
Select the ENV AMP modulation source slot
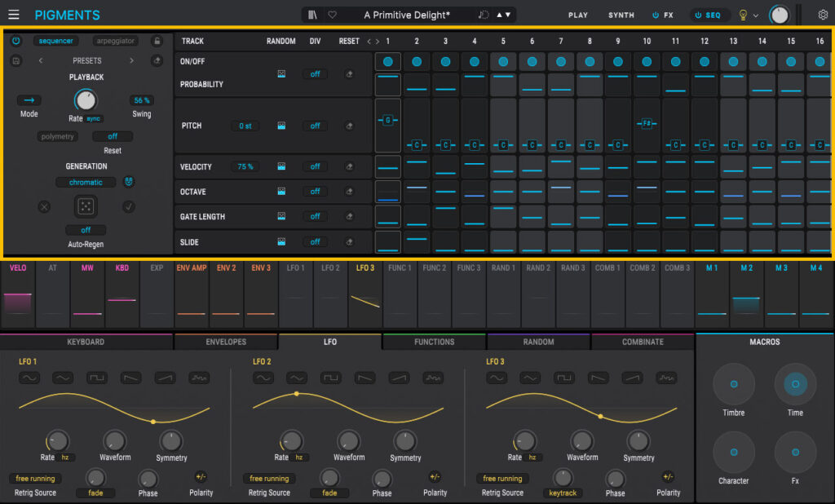coord(191,294)
